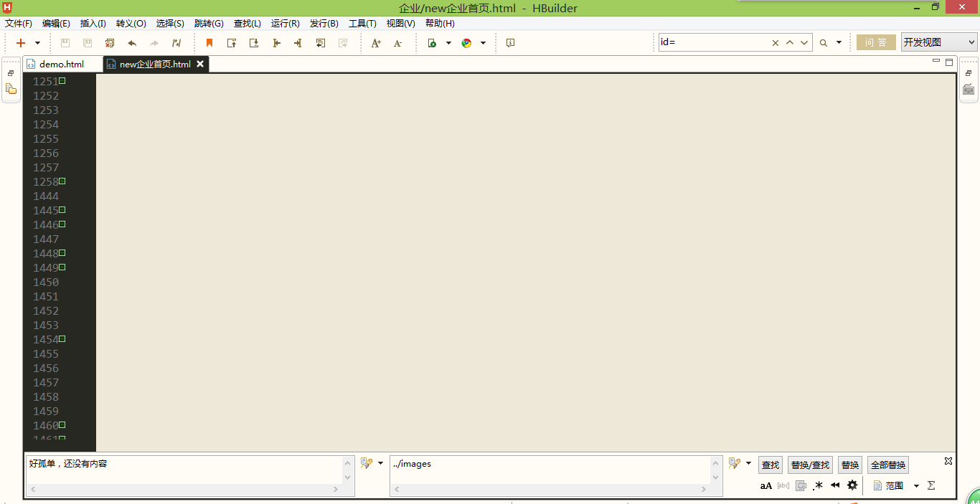Open the 视图(V) menu
Screen dimensions: 980x504
tap(400, 24)
